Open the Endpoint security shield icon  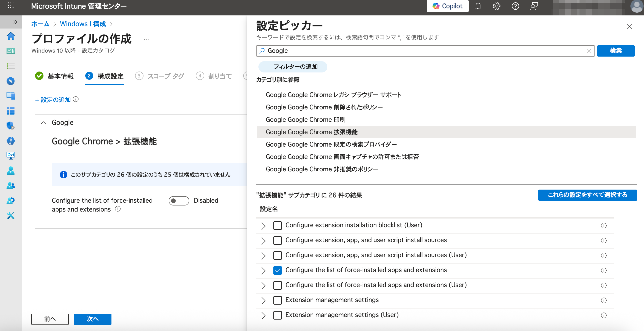11,126
